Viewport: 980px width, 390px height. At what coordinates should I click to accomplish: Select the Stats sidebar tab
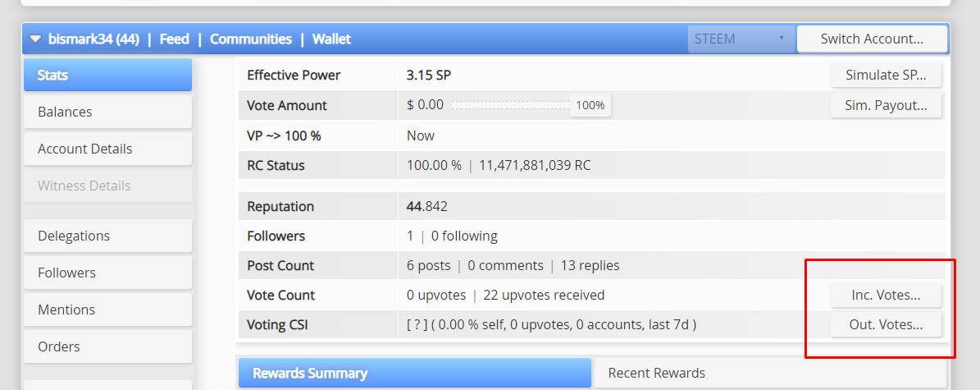pos(107,75)
